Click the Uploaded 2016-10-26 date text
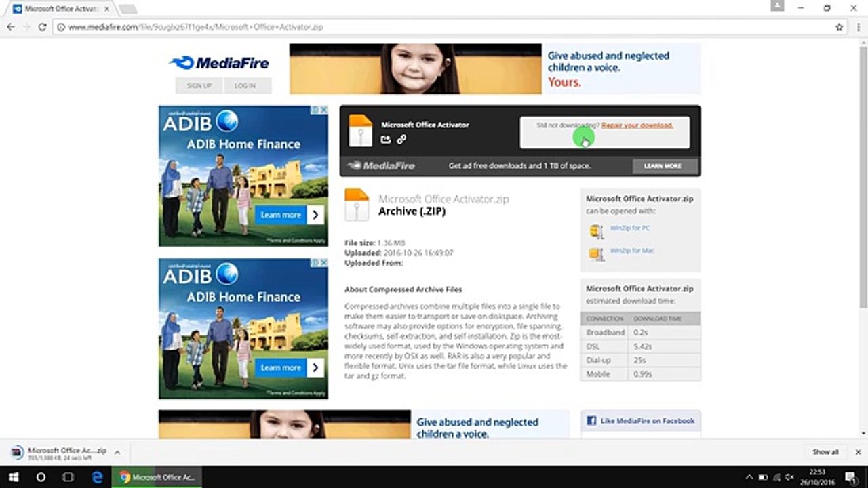The height and width of the screenshot is (488, 868). pos(399,253)
